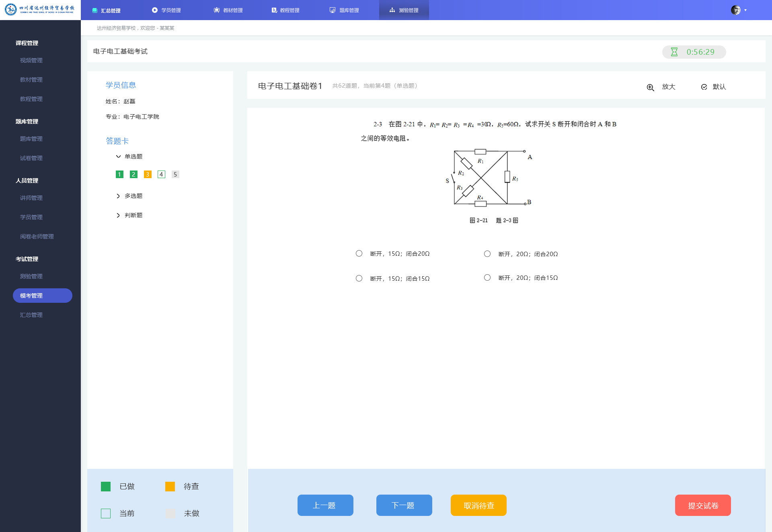The height and width of the screenshot is (532, 772).
Task: Choose the 断开，20Ω；闭合15Ω radio button
Action: point(487,277)
